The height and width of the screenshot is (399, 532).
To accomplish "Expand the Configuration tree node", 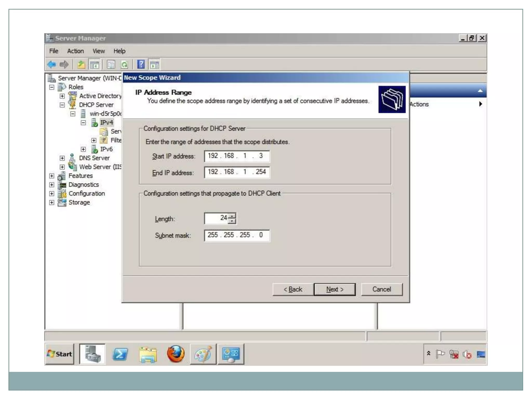I will coord(52,194).
